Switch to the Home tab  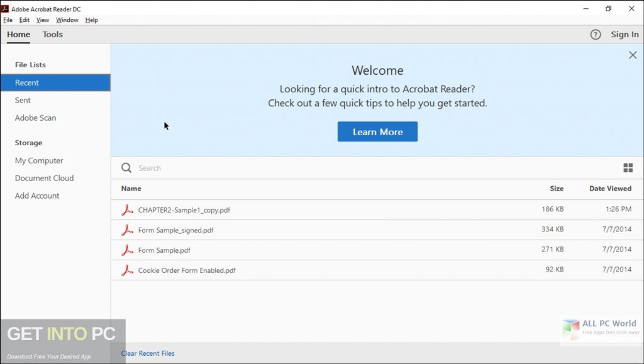[18, 35]
